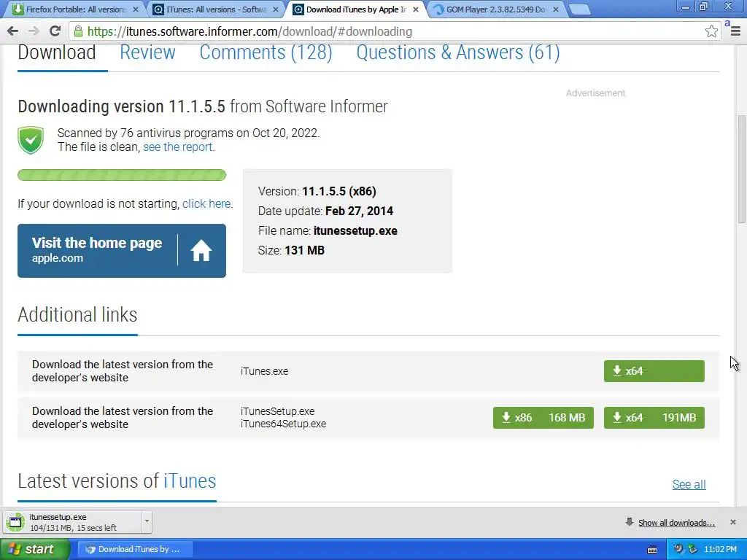This screenshot has width=747, height=560.
Task: Switch to the iTunes All versions tab
Action: coord(216,9)
